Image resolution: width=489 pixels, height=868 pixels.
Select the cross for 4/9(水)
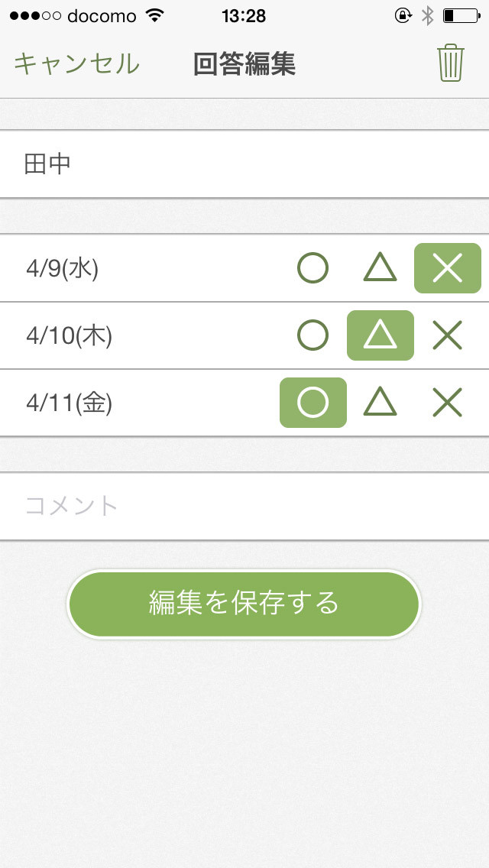pyautogui.click(x=447, y=268)
